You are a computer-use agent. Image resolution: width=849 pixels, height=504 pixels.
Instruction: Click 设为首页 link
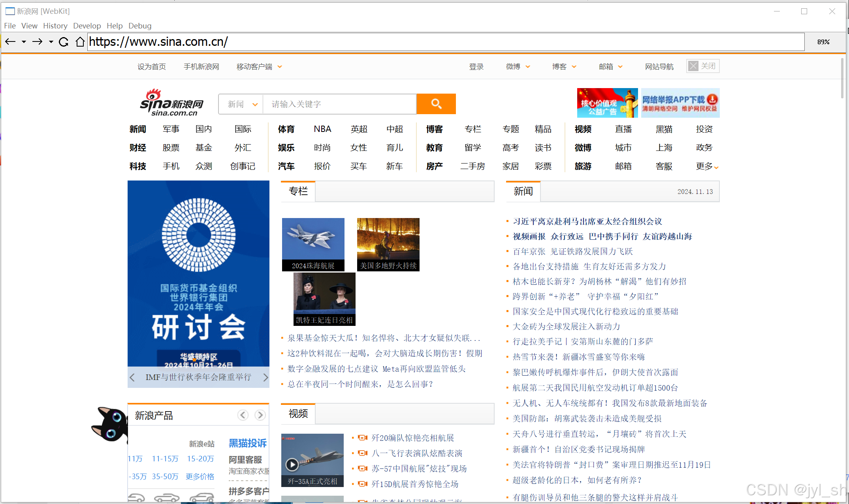(152, 67)
